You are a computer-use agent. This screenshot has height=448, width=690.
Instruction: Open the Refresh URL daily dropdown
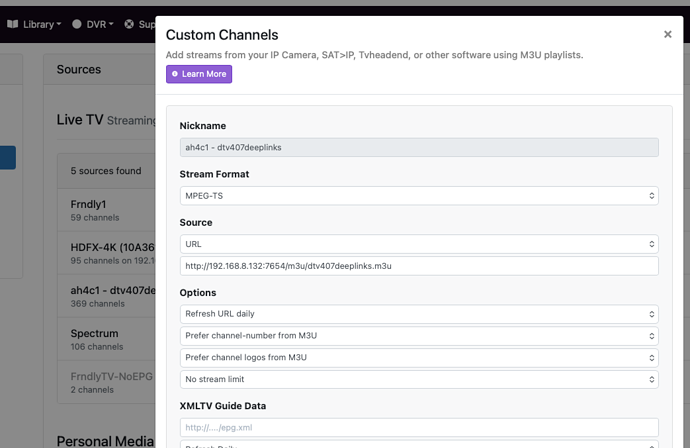[419, 314]
